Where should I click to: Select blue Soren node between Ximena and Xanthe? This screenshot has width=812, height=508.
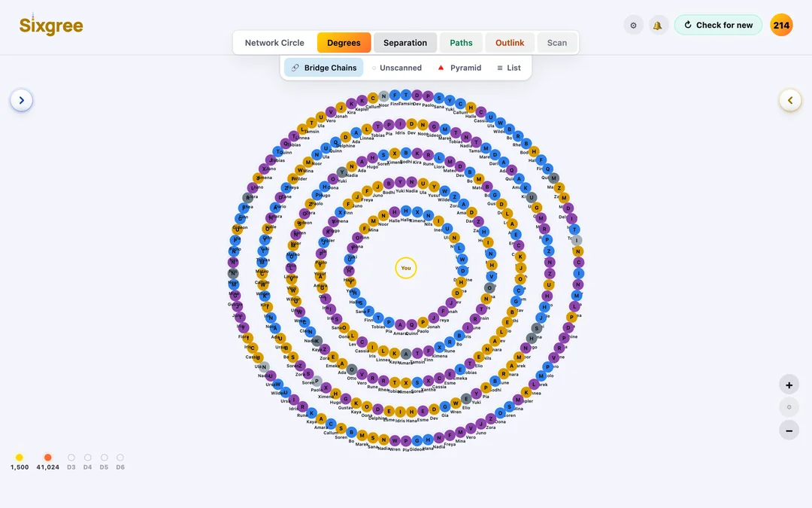pos(417,382)
